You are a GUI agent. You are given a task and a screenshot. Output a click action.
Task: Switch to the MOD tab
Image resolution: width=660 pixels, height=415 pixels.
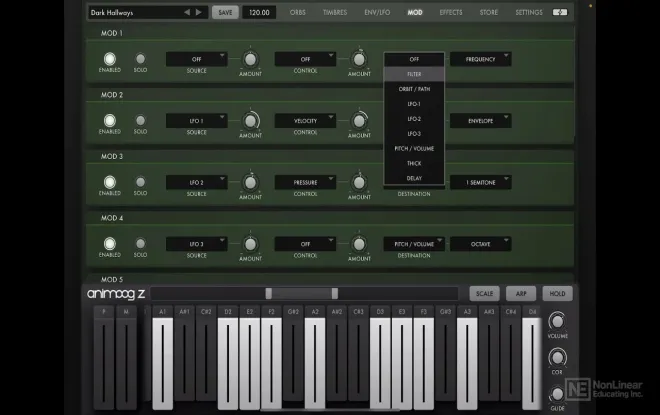point(415,13)
